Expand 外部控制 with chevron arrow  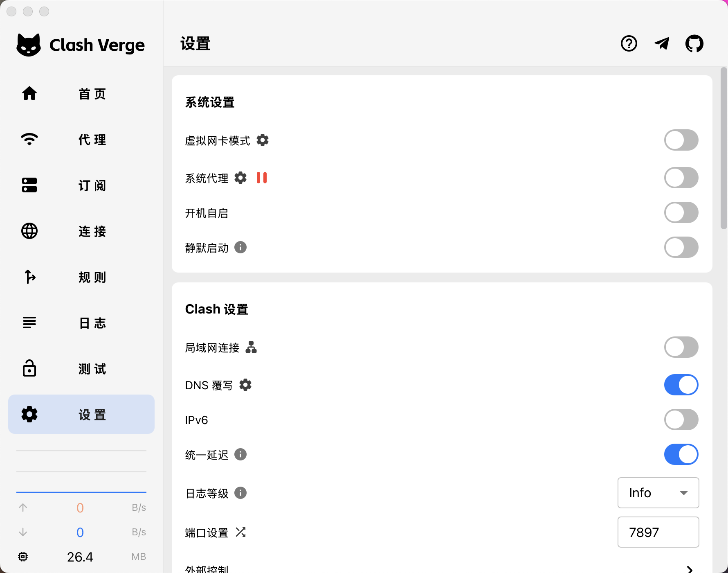[x=690, y=569]
